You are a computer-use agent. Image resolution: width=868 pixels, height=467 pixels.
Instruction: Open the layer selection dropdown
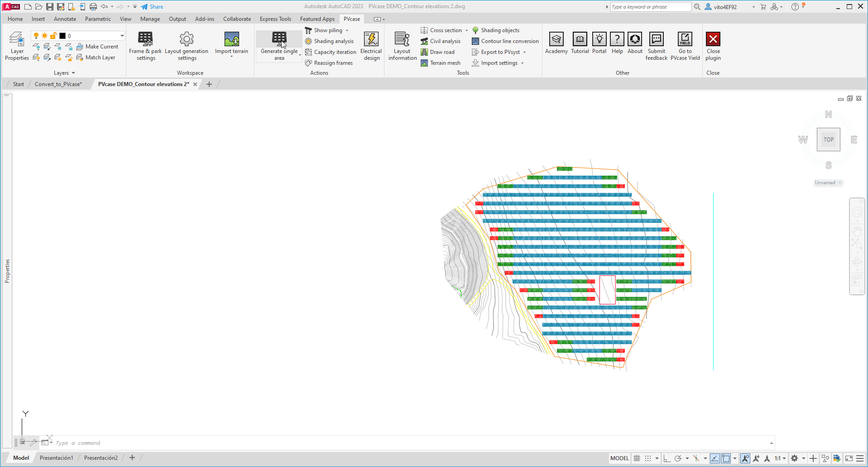tap(121, 35)
